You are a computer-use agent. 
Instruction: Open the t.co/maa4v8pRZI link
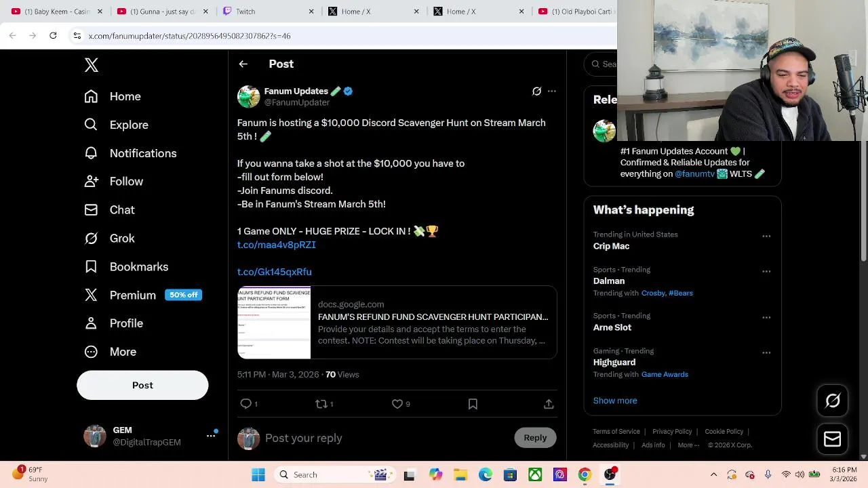(277, 245)
